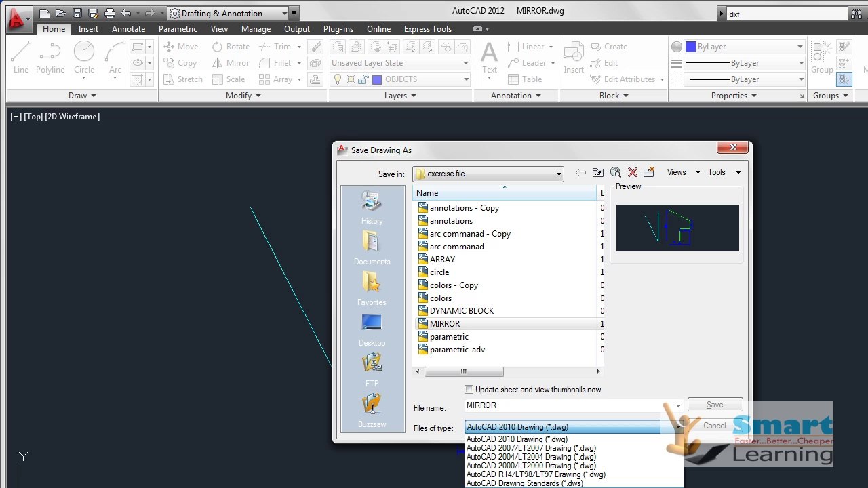The height and width of the screenshot is (488, 868).
Task: Open the Views dropdown in dialog
Action: coord(683,172)
